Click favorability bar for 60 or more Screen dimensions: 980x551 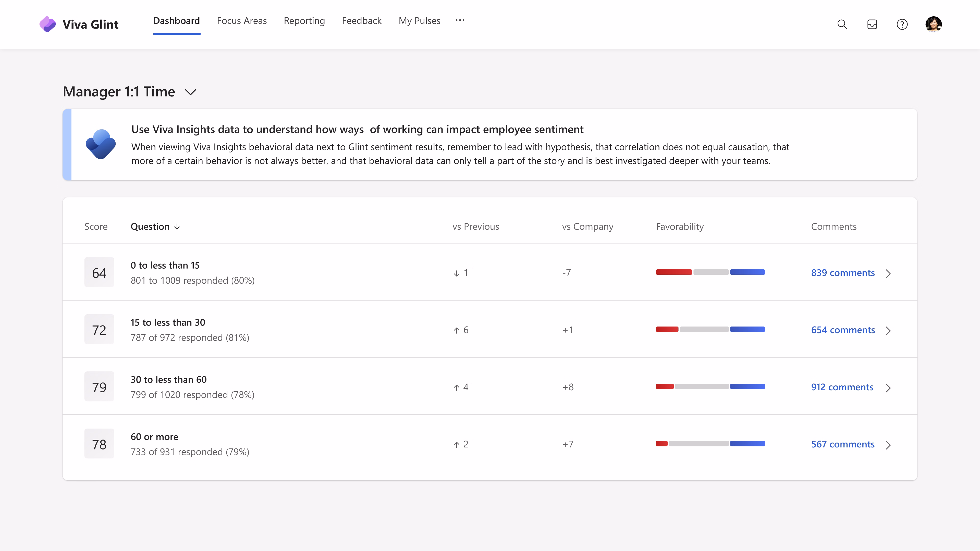(710, 443)
